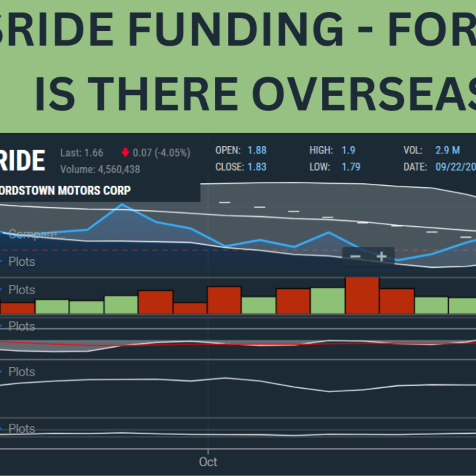Click the Volume: 4,560,438 text
The height and width of the screenshot is (476, 476).
100,169
